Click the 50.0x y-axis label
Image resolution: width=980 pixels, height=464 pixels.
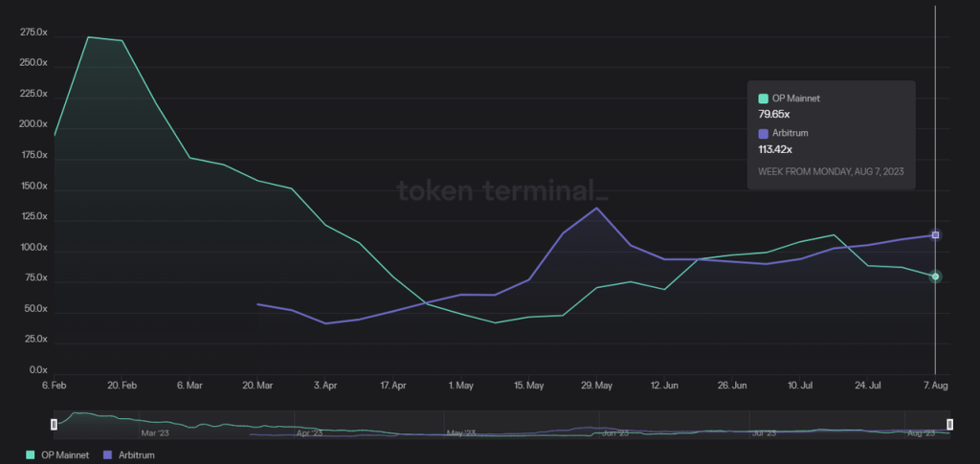[x=35, y=309]
